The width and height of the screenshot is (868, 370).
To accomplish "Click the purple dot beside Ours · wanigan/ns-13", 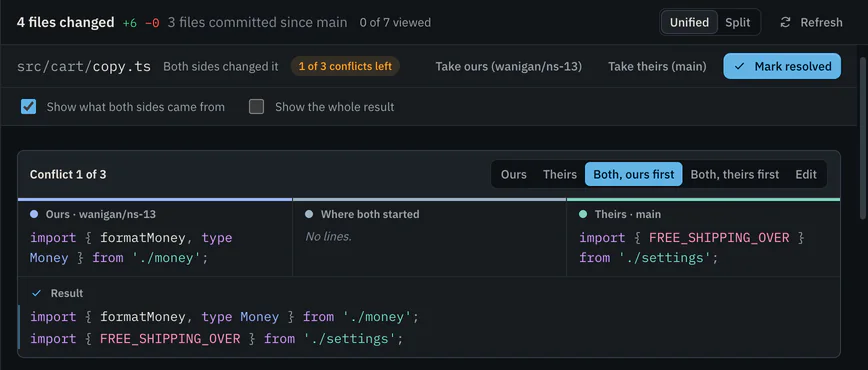I will coord(34,214).
